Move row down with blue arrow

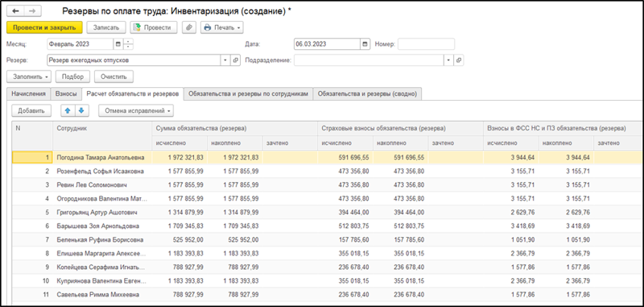(x=81, y=110)
